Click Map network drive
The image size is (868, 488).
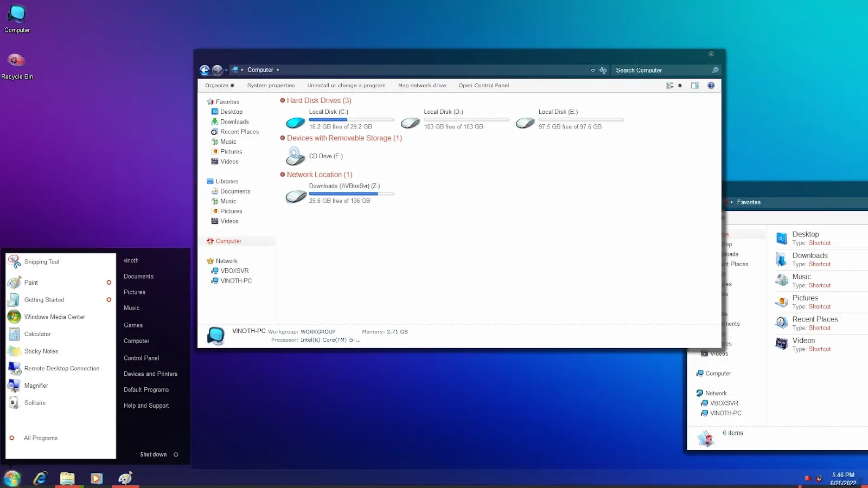422,86
